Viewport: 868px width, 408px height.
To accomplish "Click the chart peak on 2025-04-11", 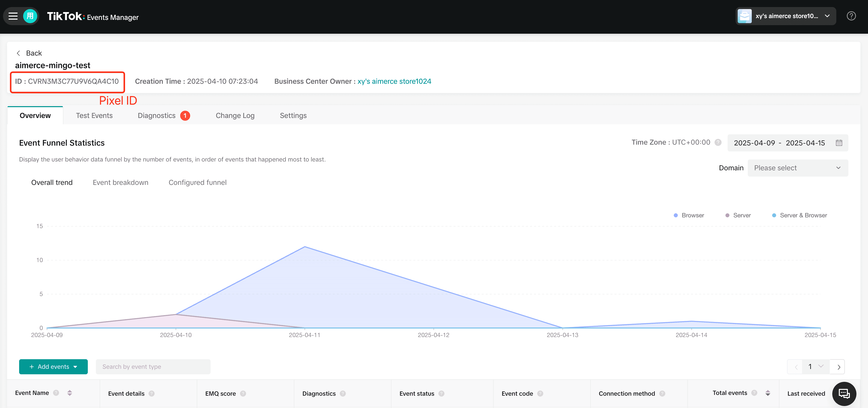I will tap(305, 247).
